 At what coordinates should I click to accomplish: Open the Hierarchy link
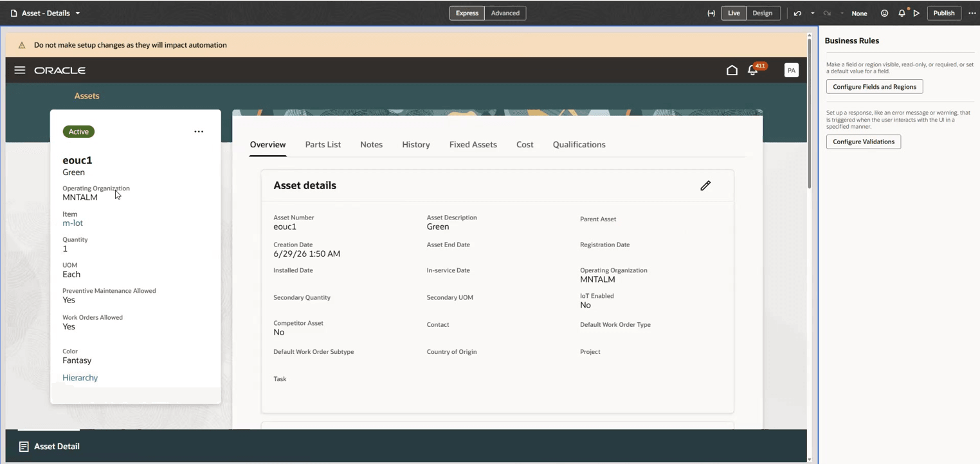(x=80, y=378)
